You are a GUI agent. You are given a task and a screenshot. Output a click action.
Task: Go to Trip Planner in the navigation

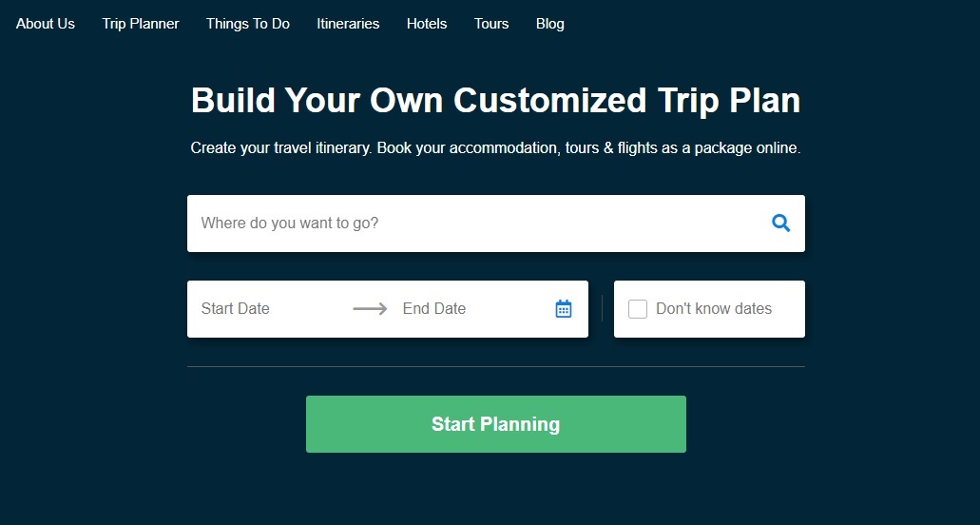(x=141, y=24)
